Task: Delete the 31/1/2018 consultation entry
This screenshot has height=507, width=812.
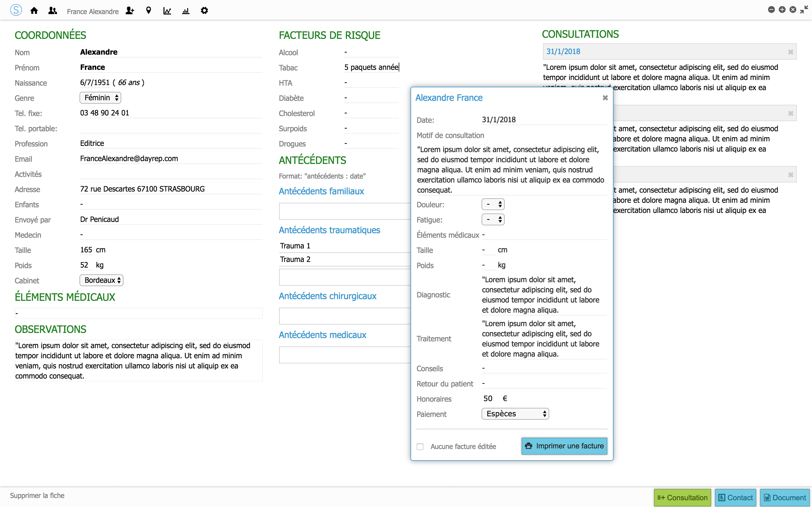Action: tap(791, 52)
